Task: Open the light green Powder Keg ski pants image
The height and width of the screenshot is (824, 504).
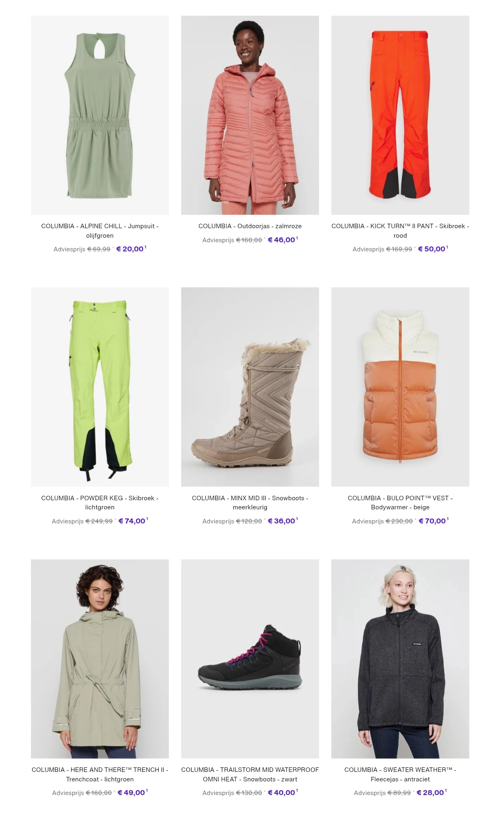Action: (100, 387)
